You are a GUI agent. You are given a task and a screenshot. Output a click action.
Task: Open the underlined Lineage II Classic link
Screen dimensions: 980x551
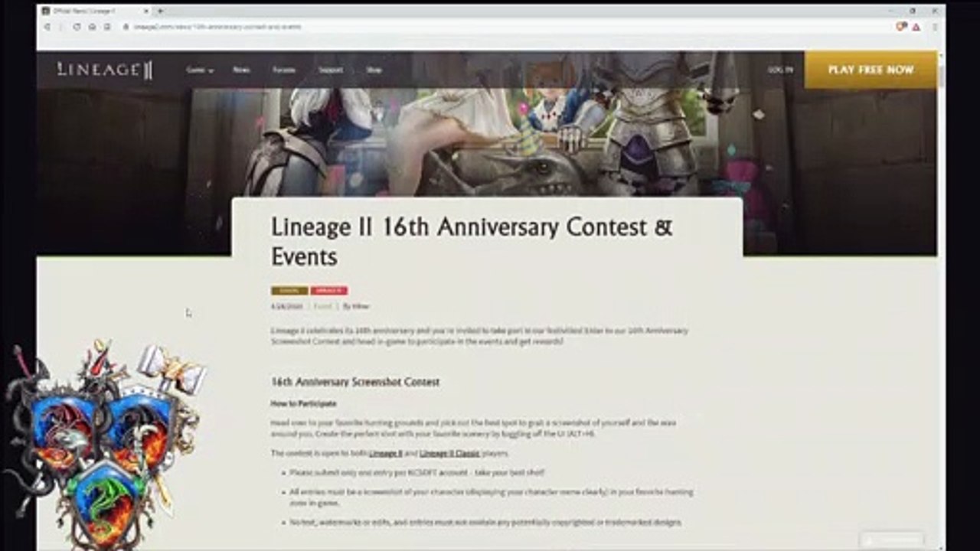[449, 453]
